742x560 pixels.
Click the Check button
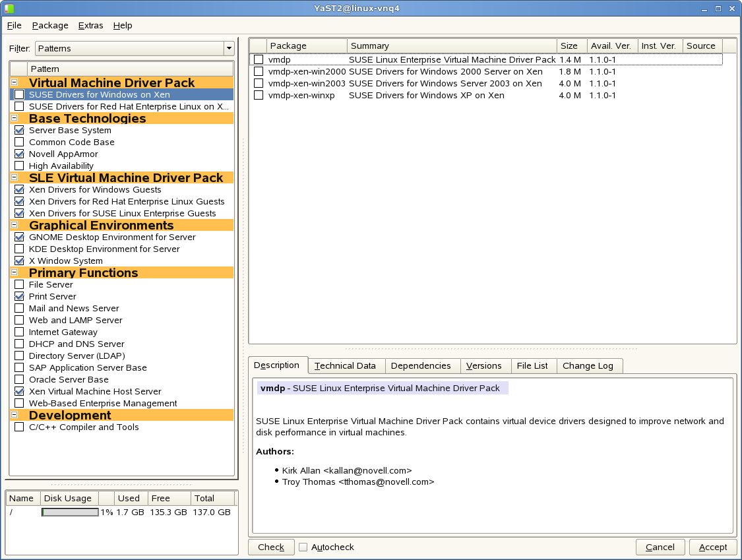pyautogui.click(x=271, y=547)
